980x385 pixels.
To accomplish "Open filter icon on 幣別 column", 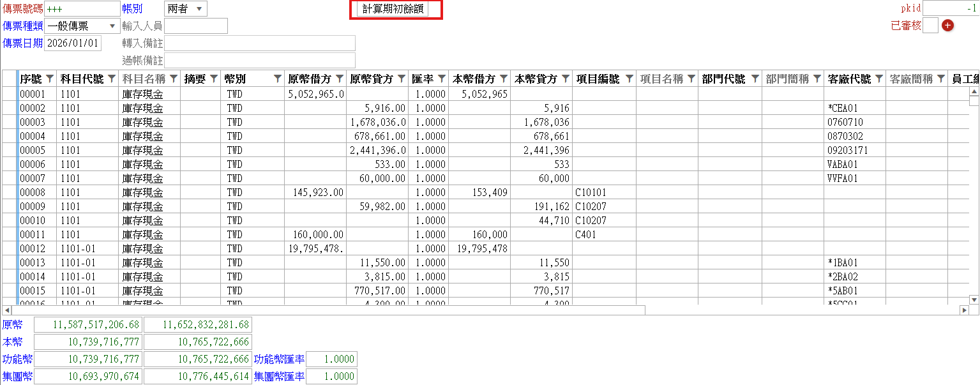I will pos(277,79).
